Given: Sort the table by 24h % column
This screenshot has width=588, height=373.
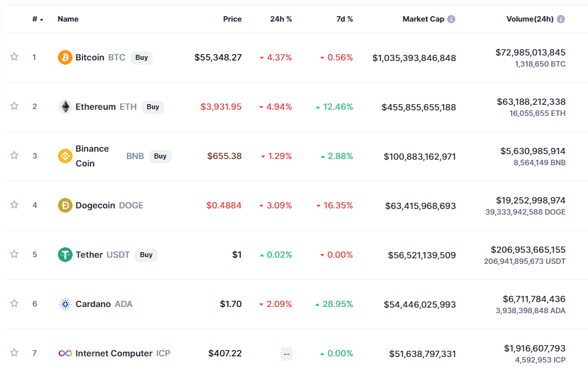Looking at the screenshot, I should pyautogui.click(x=281, y=19).
